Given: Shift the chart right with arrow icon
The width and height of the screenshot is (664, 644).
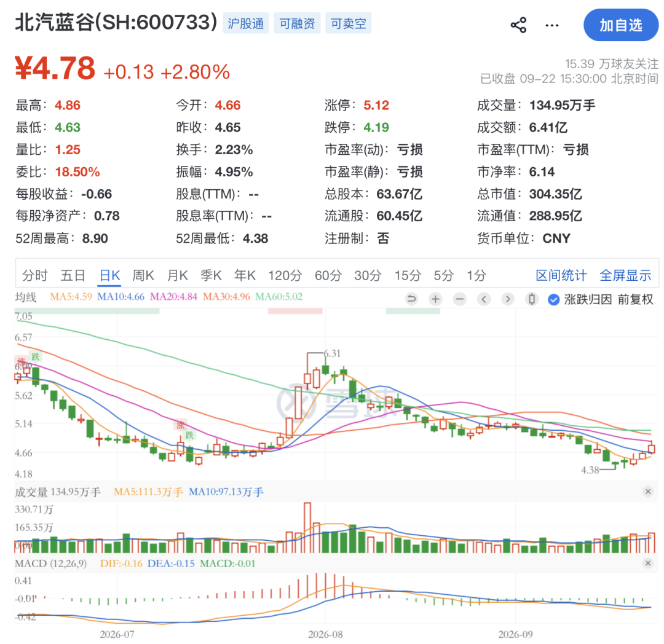Looking at the screenshot, I should tap(508, 299).
